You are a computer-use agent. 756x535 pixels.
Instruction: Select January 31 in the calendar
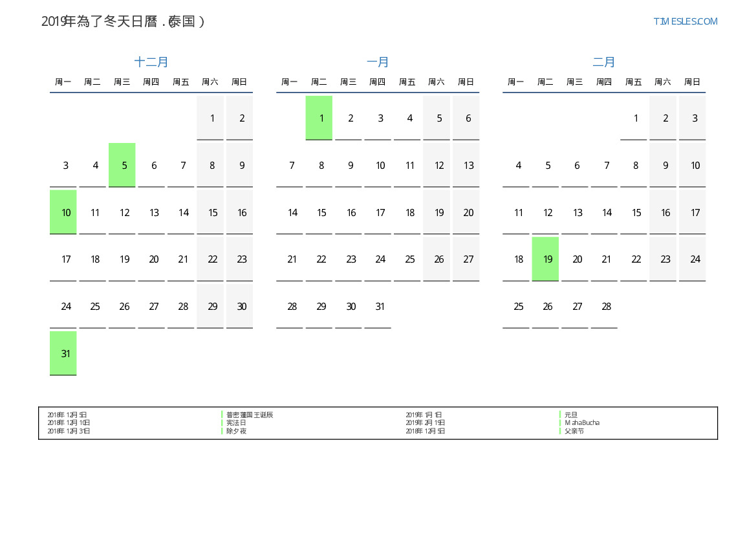380,306
